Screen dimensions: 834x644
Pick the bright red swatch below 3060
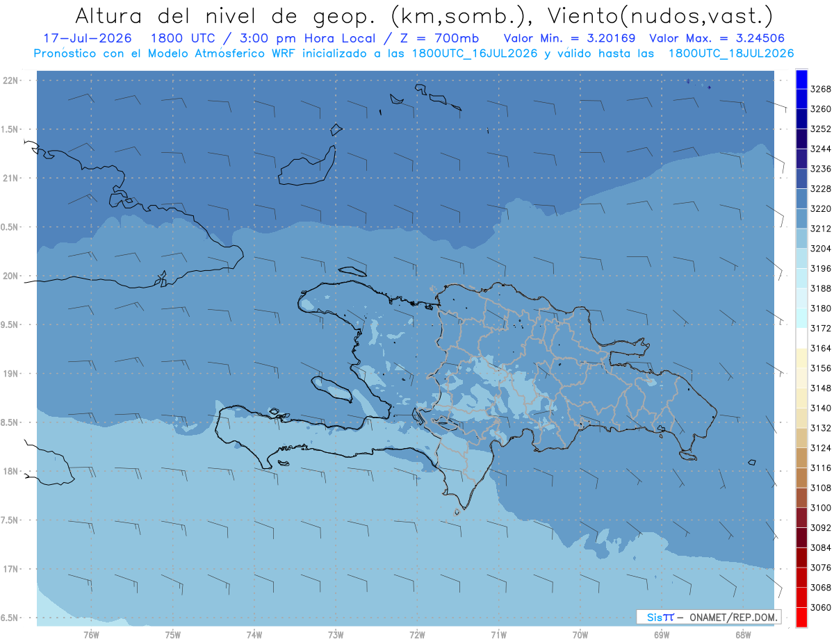pyautogui.click(x=801, y=617)
